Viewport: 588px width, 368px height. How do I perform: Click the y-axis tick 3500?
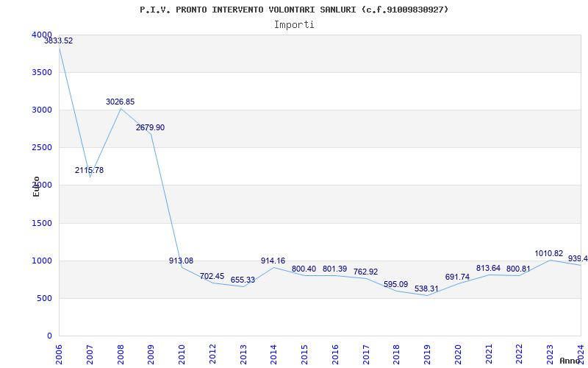(x=40, y=72)
